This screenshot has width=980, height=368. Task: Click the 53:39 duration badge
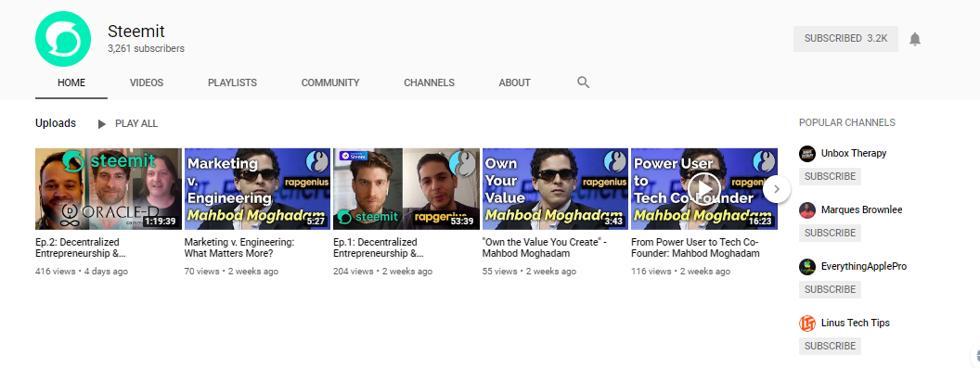[x=462, y=222]
